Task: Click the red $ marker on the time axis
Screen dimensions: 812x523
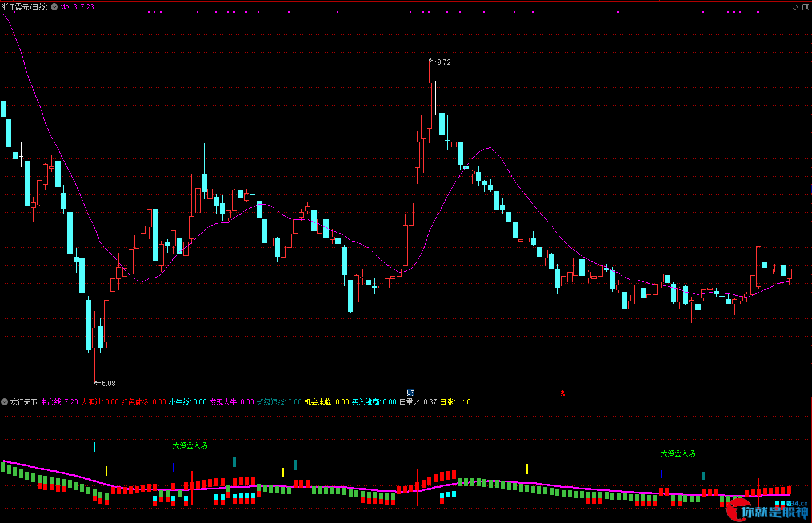Action: point(563,393)
